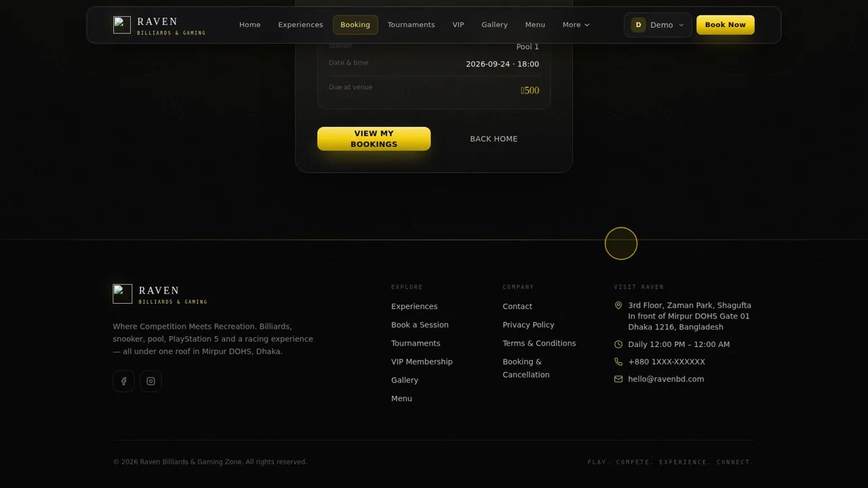This screenshot has width=868, height=488.
Task: Click the Daily 12:00 PM – 12:00 AM hours
Action: (679, 344)
